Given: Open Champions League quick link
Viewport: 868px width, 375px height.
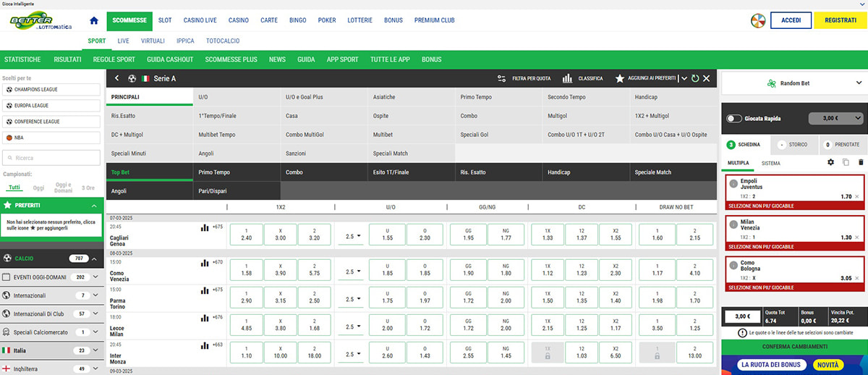Looking at the screenshot, I should click(x=50, y=89).
